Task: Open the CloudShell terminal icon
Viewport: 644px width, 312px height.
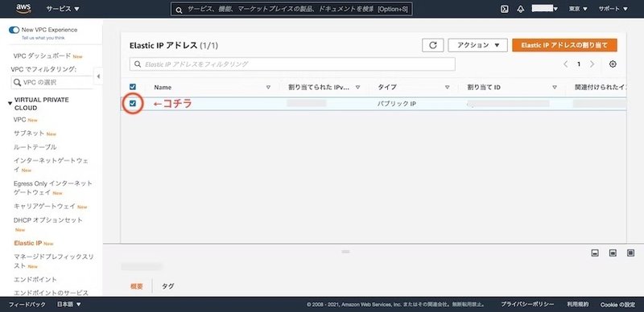Action: (505, 9)
